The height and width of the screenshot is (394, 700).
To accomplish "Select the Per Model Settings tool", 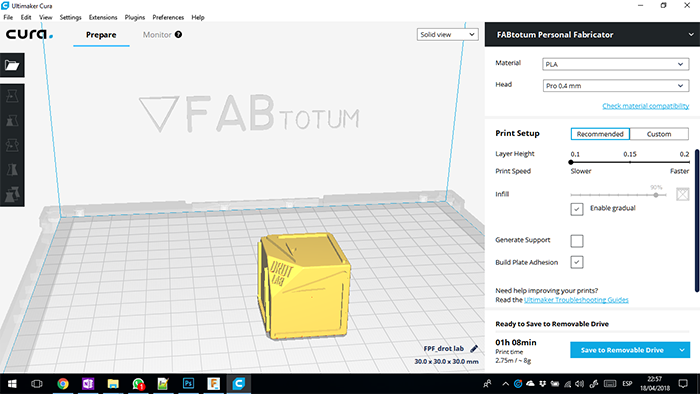I will [x=12, y=194].
